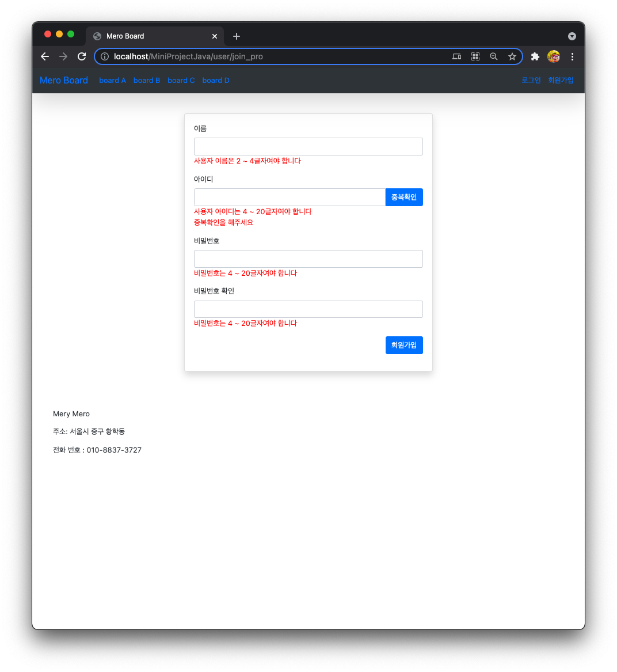Image resolution: width=617 pixels, height=672 pixels.
Task: Submit with the 회원가입 signup button
Action: click(x=404, y=345)
